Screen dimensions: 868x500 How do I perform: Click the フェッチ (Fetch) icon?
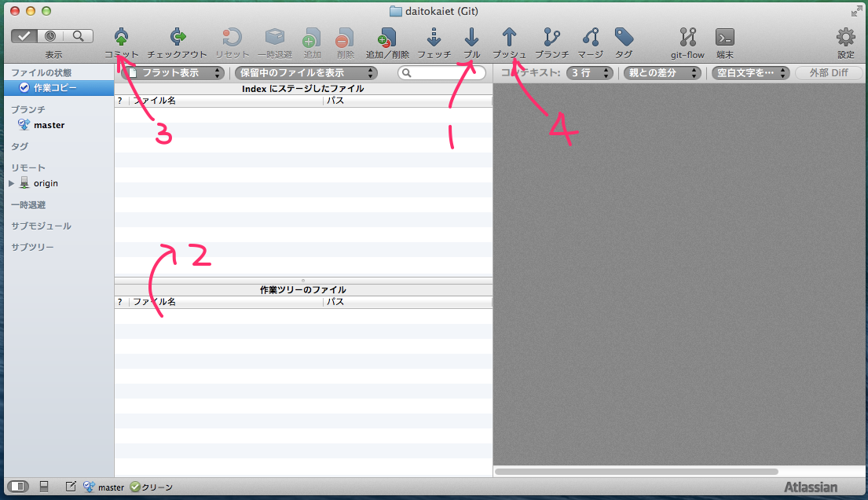coord(434,37)
